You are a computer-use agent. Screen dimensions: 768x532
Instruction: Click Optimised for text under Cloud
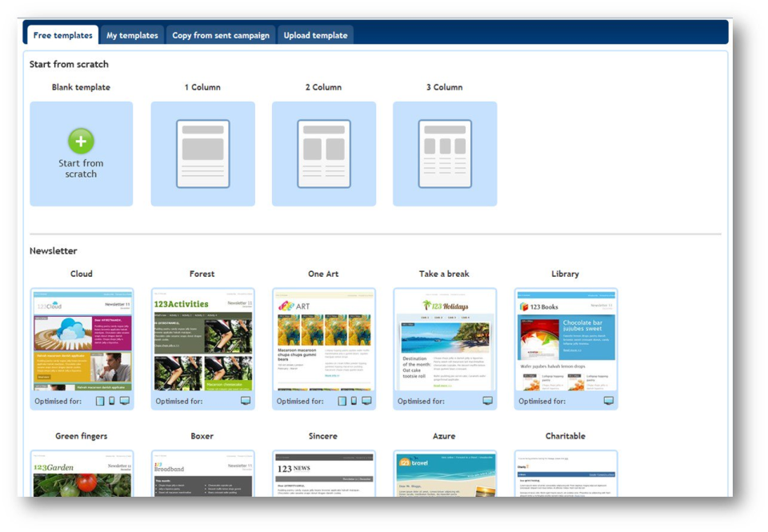click(x=58, y=402)
